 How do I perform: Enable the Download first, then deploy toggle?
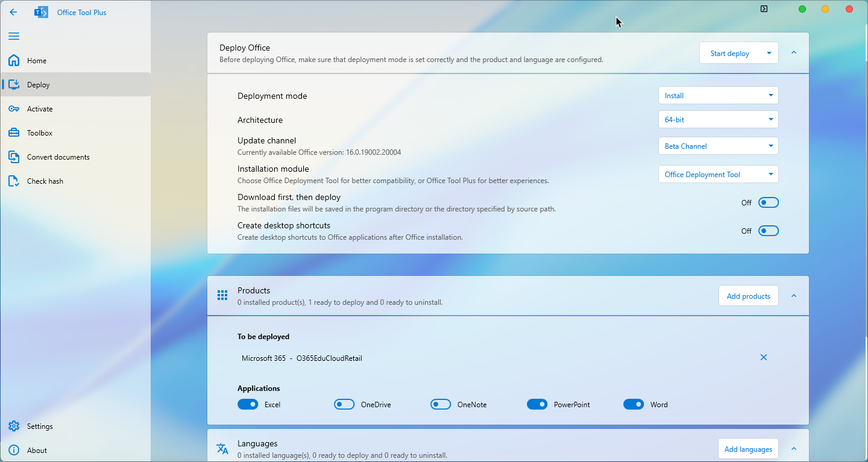[769, 202]
